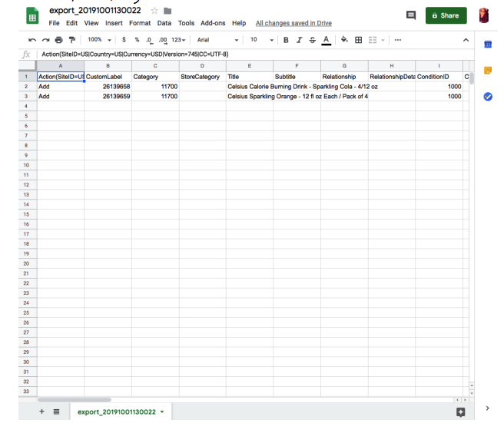Image resolution: width=504 pixels, height=426 pixels.
Task: Toggle strikethrough formatting
Action: [312, 40]
